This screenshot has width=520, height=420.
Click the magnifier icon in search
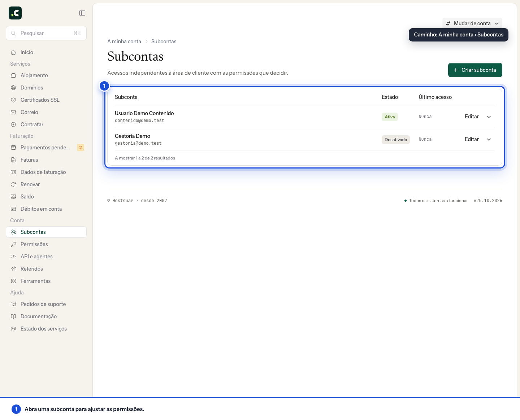pos(13,33)
